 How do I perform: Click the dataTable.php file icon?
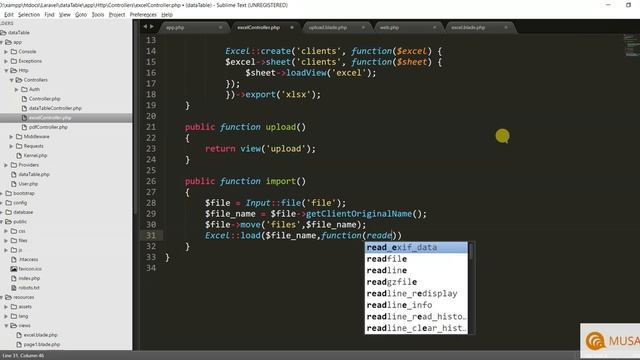(x=14, y=174)
